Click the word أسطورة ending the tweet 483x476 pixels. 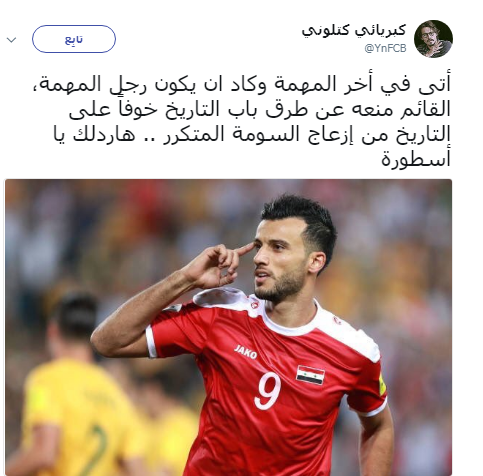tap(416, 160)
